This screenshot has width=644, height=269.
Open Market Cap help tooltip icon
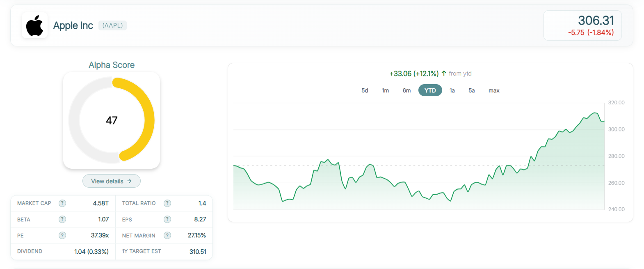[x=62, y=203]
